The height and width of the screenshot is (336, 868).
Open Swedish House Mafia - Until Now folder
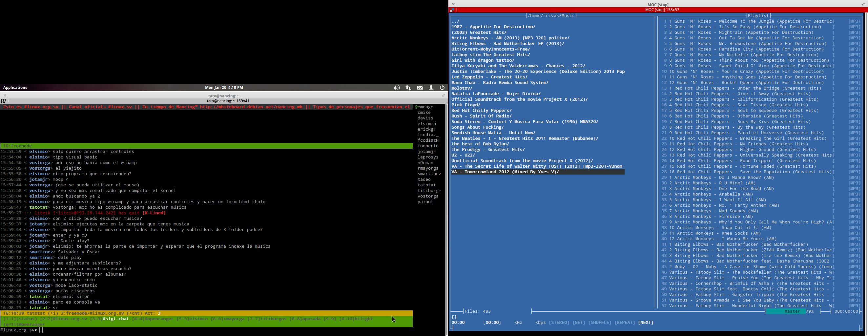point(493,133)
